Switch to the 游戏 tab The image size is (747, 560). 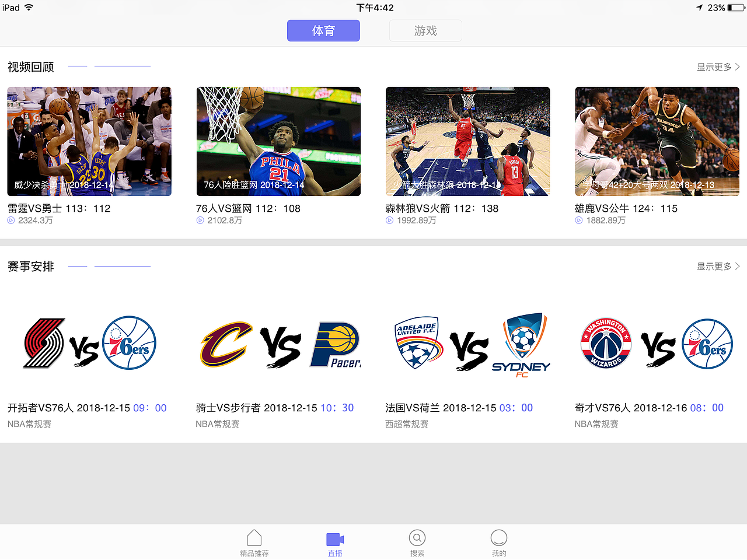point(425,31)
